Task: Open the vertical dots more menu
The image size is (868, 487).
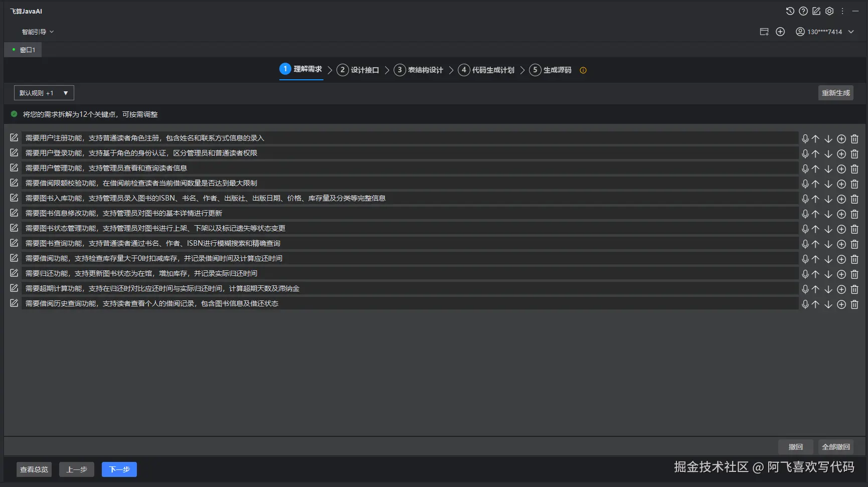Action: (x=842, y=11)
